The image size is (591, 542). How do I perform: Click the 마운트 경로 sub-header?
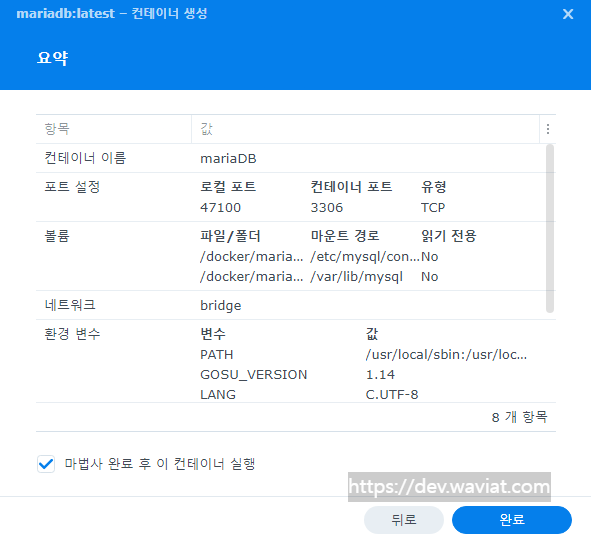(x=344, y=236)
